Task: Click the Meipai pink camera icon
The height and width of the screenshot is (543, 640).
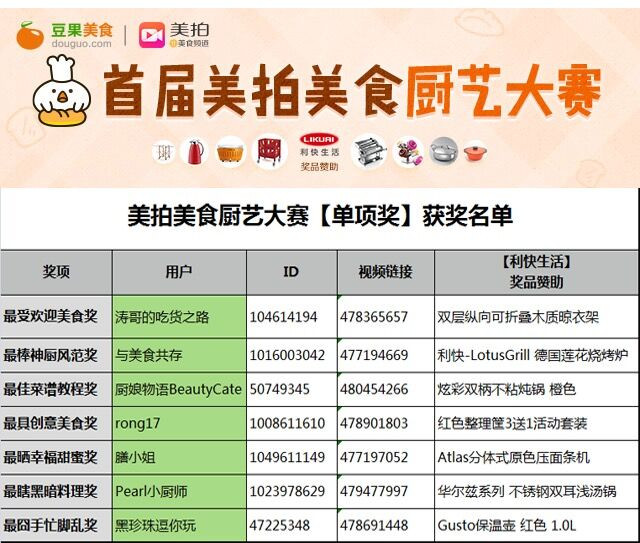Action: tap(153, 34)
